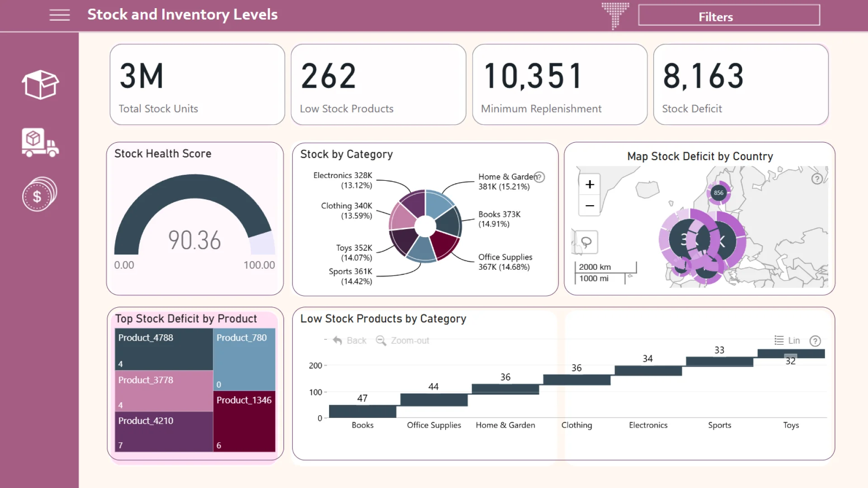Open help on the Low Stock chart
This screenshot has width=868, height=488.
815,341
